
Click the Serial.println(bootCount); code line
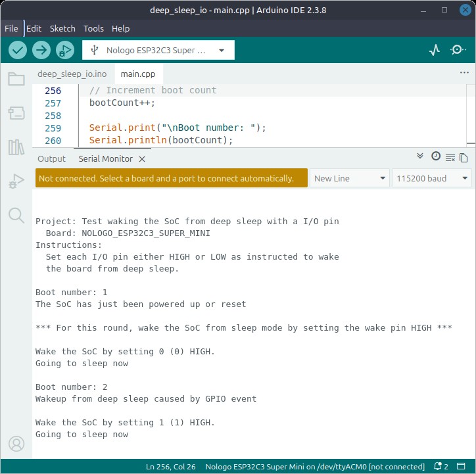pos(161,140)
